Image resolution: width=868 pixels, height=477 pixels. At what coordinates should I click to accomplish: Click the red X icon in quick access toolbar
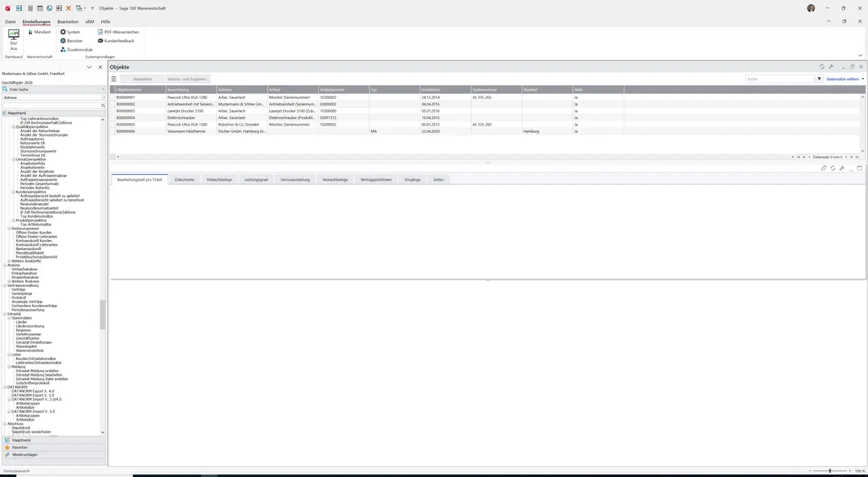click(69, 8)
